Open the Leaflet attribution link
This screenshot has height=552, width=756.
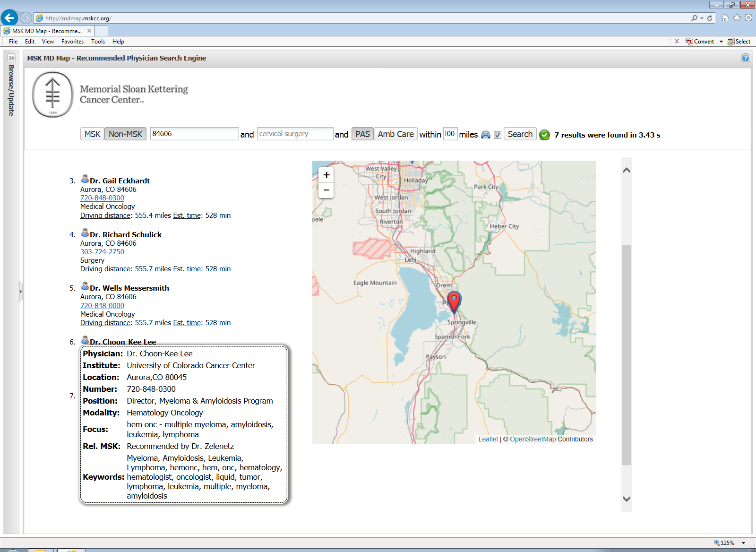pyautogui.click(x=488, y=439)
